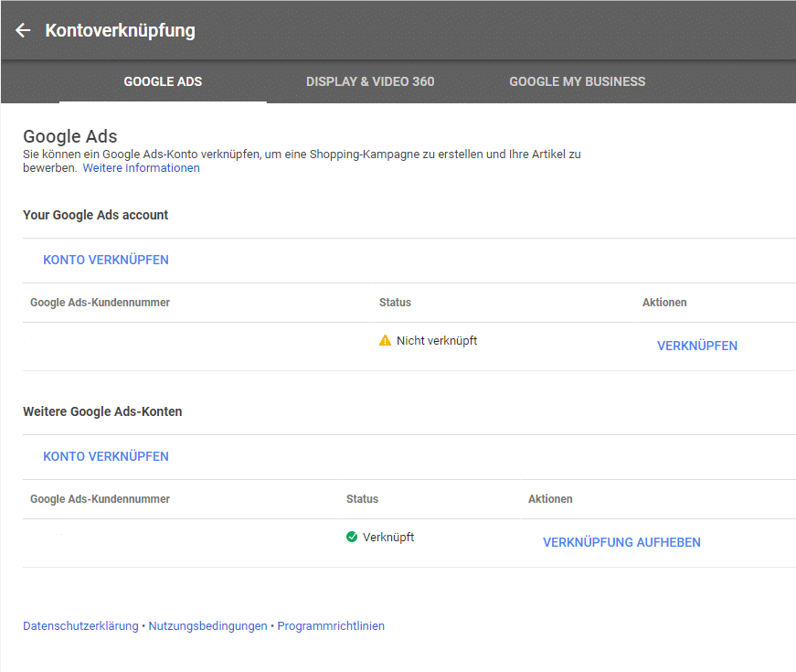Select the Verknüpft status text

click(x=387, y=537)
